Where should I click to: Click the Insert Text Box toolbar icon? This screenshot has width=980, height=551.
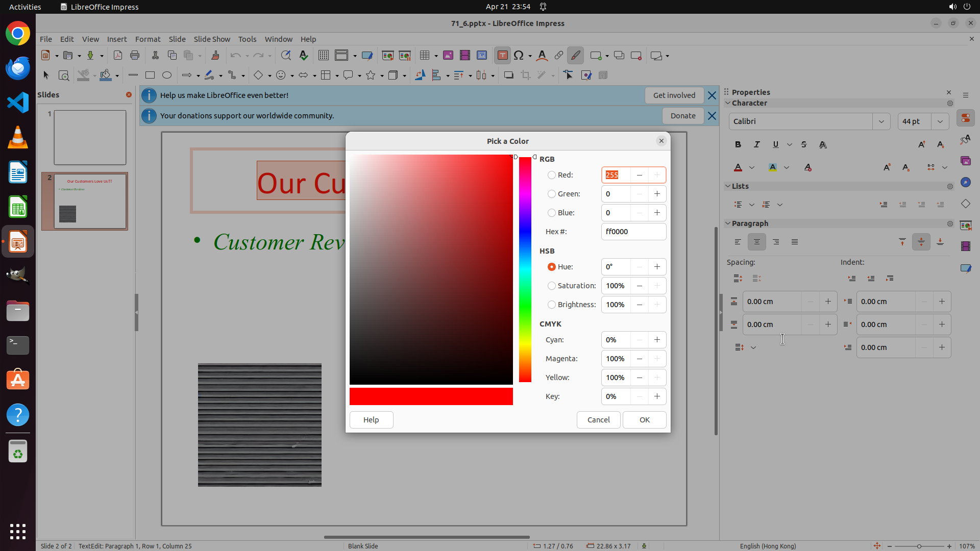(502, 56)
